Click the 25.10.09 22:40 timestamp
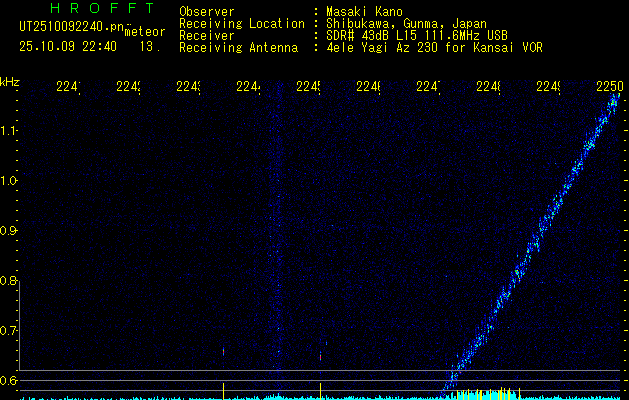 (68, 46)
